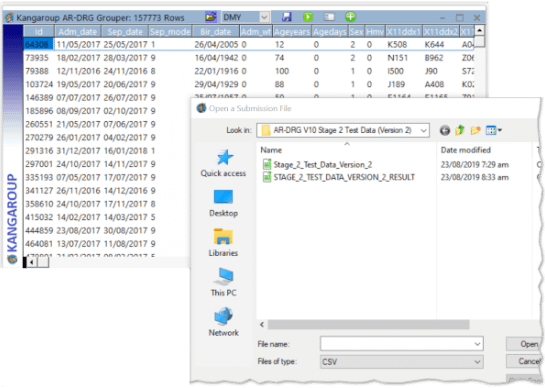The image size is (545, 388).
Task: Open the Files of type CSV dropdown
Action: [401, 362]
